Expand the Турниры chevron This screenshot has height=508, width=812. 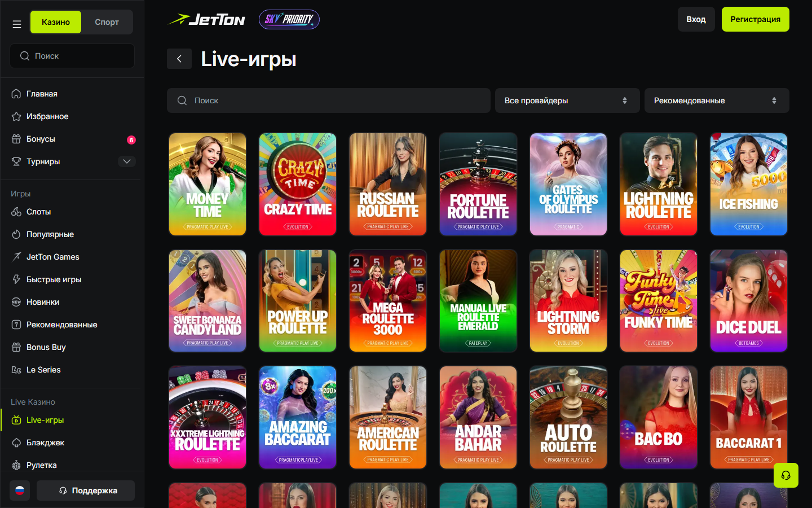point(127,161)
